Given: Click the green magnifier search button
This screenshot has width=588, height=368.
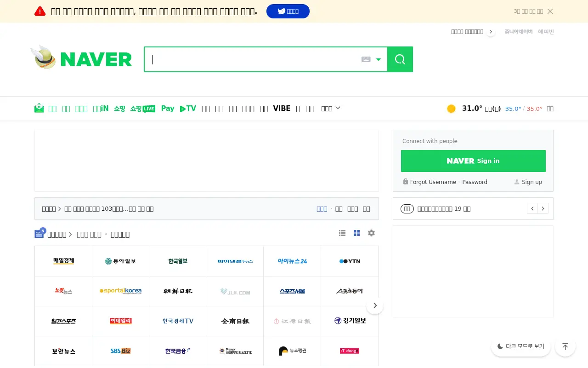Looking at the screenshot, I should [x=400, y=59].
